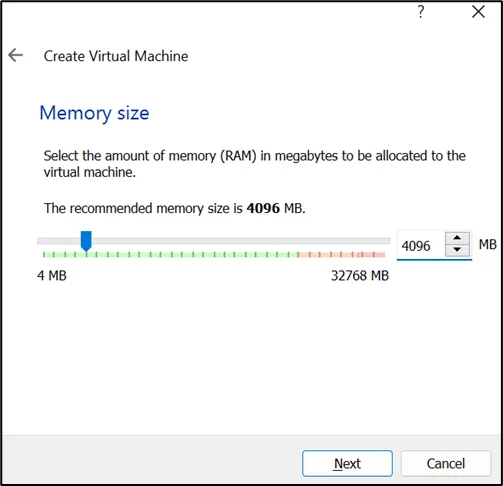The width and height of the screenshot is (503, 486).
Task: Click the 4 MB minimum label
Action: coord(52,276)
